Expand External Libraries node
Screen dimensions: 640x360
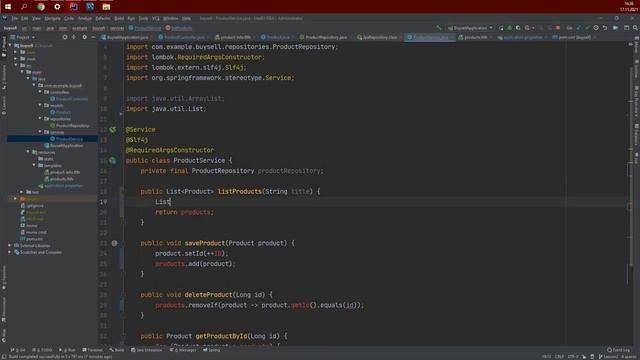pos(9,245)
